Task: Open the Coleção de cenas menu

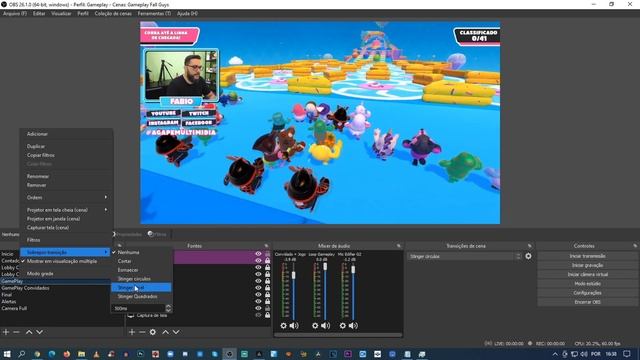Action: 113,13
